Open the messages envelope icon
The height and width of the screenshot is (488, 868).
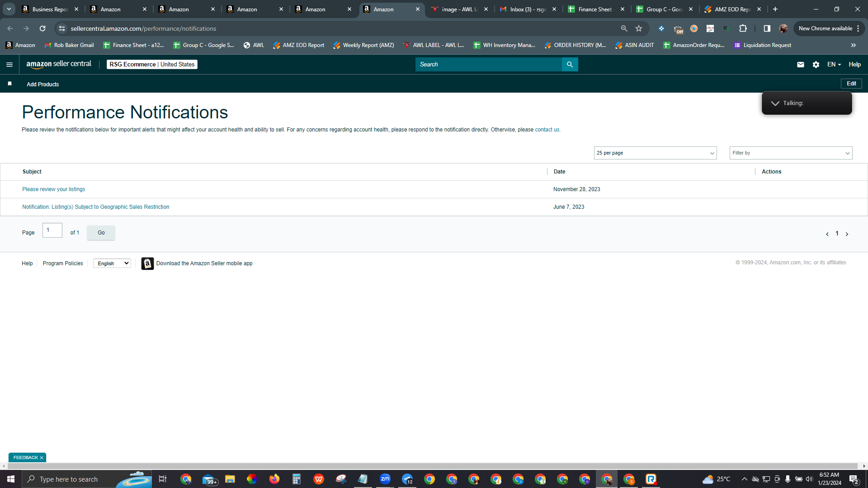coord(800,65)
